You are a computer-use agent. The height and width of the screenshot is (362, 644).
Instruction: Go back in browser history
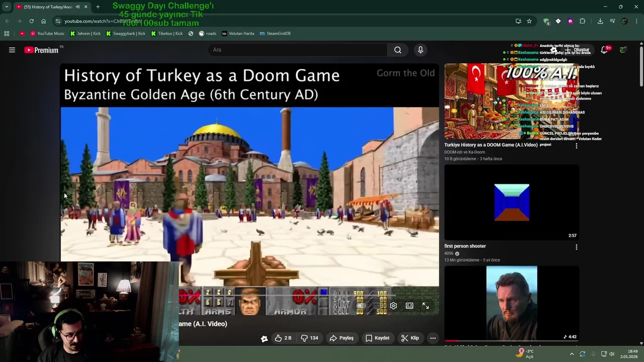click(7, 21)
